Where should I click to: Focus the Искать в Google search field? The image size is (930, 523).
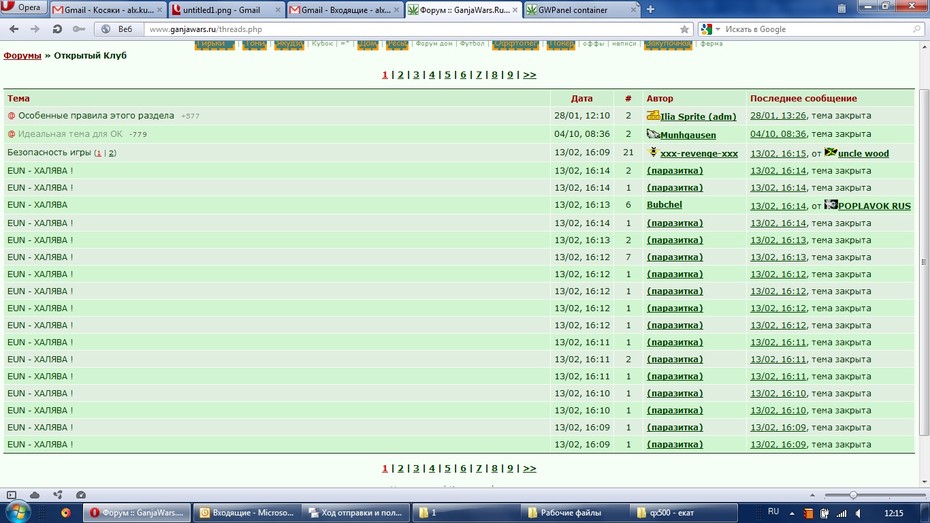(x=816, y=29)
